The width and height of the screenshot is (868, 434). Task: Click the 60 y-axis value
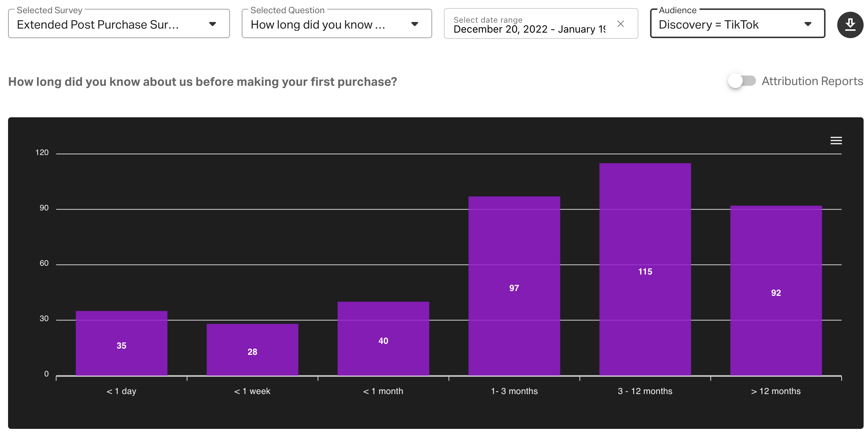pos(44,263)
